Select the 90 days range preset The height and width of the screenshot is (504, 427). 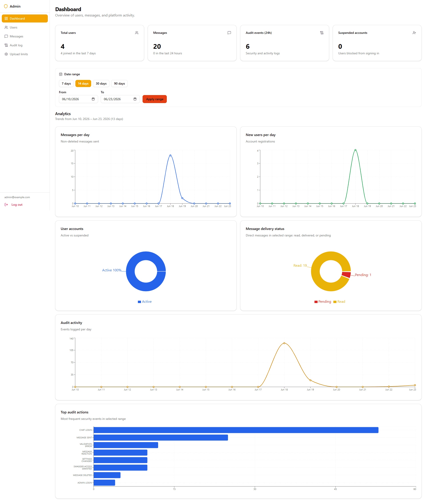119,83
